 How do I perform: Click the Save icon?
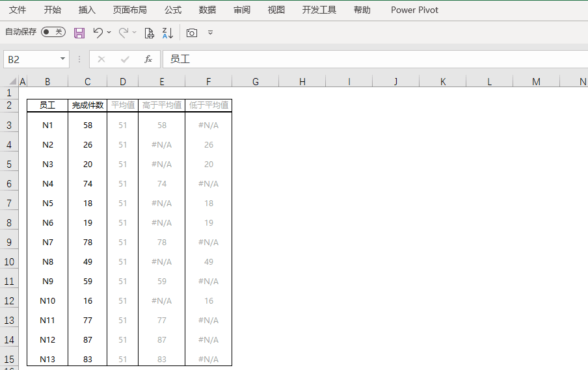point(79,33)
